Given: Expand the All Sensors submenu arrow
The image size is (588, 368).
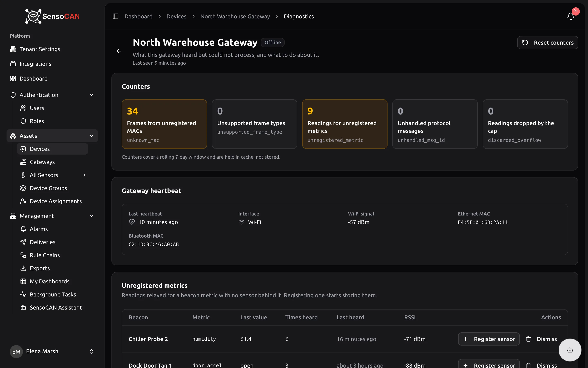Looking at the screenshot, I should [85, 175].
